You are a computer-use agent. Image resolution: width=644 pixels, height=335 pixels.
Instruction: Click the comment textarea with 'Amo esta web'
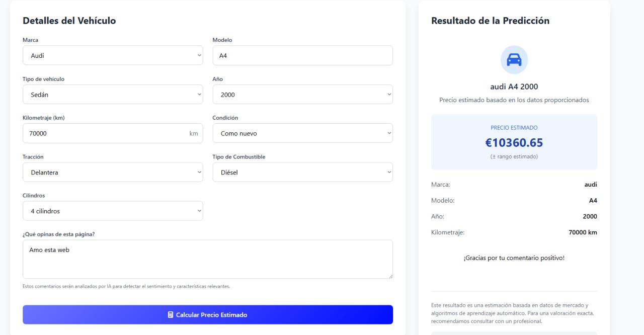pyautogui.click(x=208, y=259)
